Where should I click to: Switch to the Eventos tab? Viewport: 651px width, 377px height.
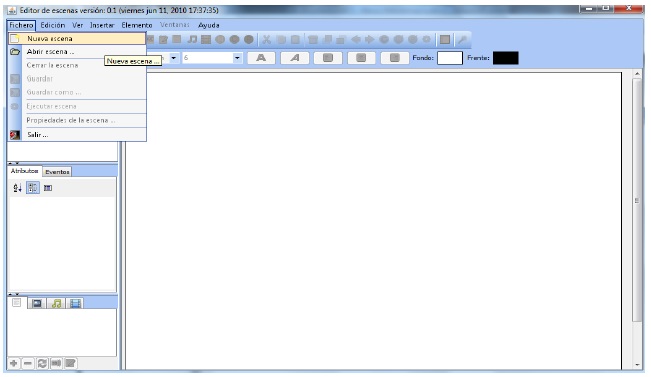tap(57, 172)
